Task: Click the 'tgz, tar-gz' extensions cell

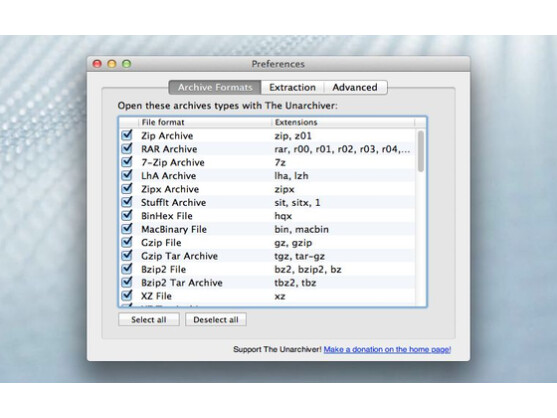Action: click(x=299, y=256)
